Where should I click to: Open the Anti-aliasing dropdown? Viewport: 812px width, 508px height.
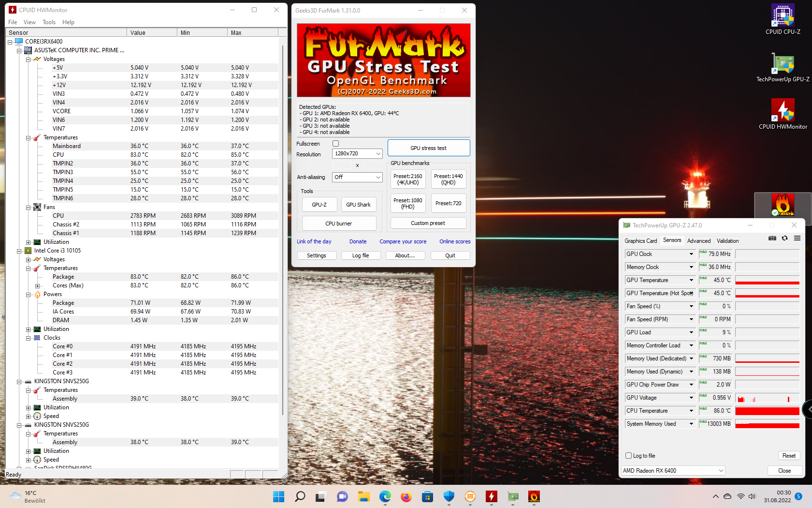[x=357, y=177]
